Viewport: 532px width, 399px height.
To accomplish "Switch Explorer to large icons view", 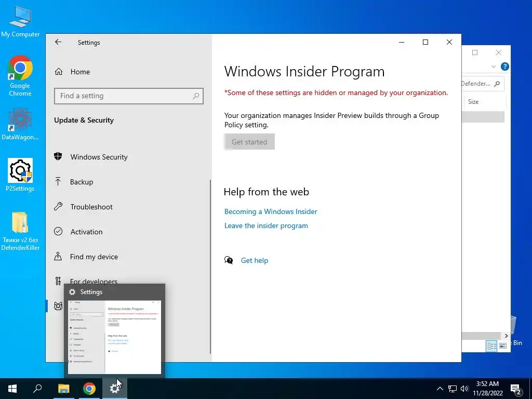I will click(x=503, y=346).
